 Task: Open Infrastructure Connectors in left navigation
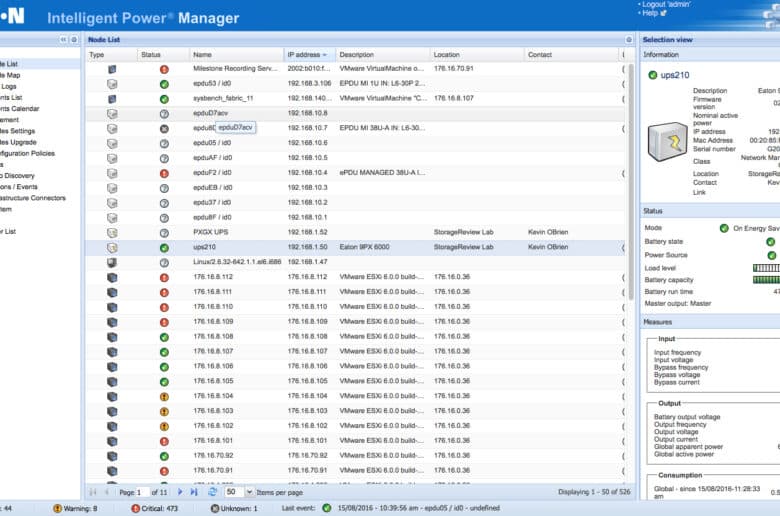tap(33, 198)
